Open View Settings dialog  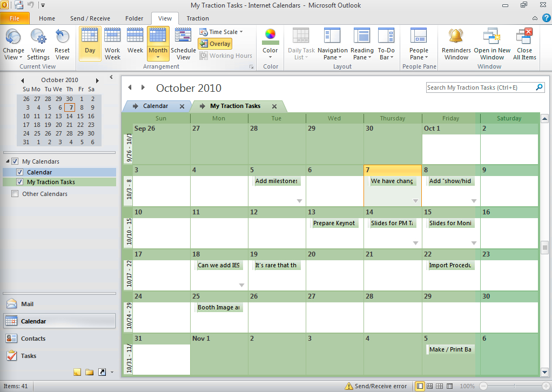click(x=38, y=43)
